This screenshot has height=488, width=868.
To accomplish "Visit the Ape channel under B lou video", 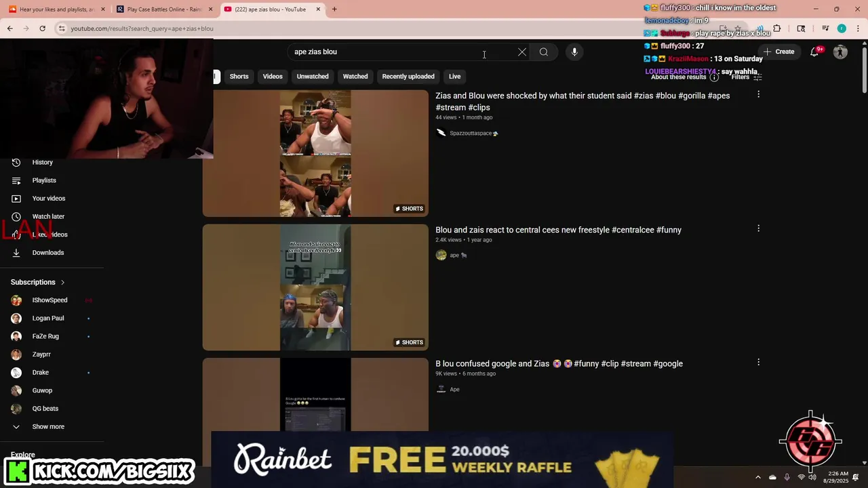I will coord(454,390).
